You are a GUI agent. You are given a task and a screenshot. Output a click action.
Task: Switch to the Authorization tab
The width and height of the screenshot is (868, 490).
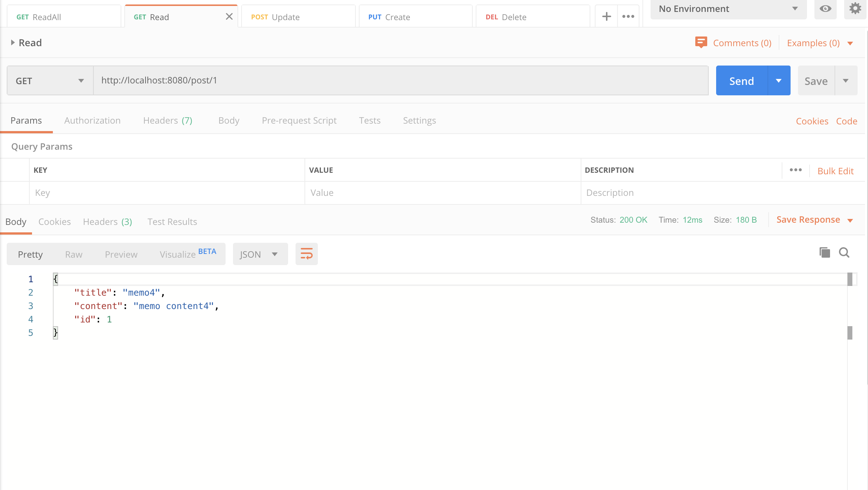(92, 121)
